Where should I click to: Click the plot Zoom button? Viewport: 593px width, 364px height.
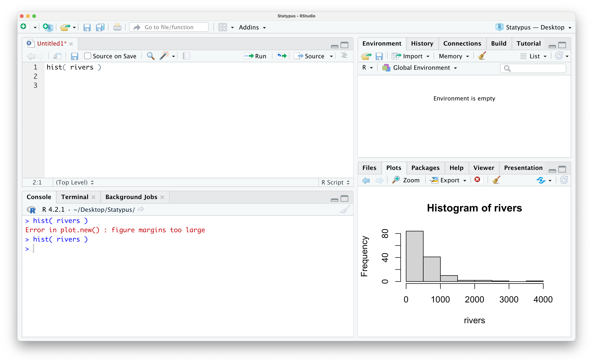click(x=406, y=180)
